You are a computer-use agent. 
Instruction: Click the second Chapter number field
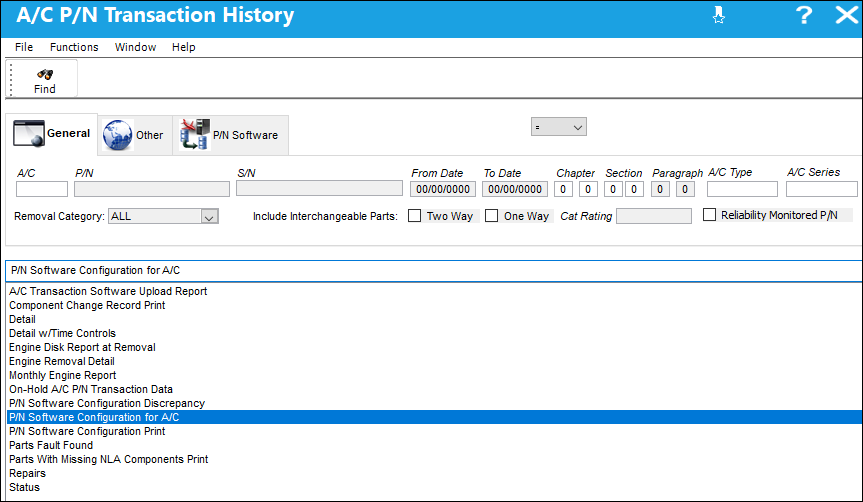point(588,189)
